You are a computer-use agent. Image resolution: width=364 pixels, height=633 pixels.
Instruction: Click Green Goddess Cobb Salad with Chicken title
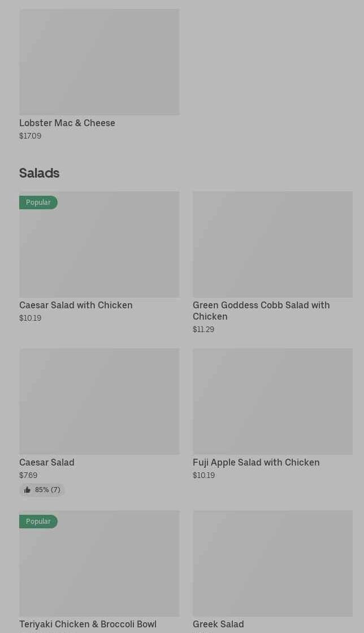coord(261,311)
